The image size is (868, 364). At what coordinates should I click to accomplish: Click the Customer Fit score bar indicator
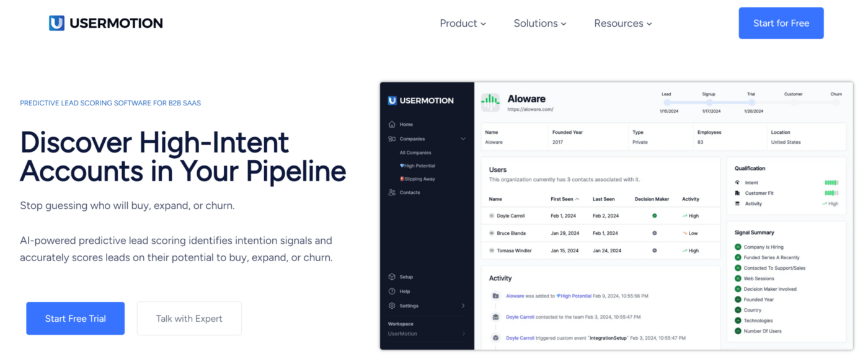tap(831, 193)
